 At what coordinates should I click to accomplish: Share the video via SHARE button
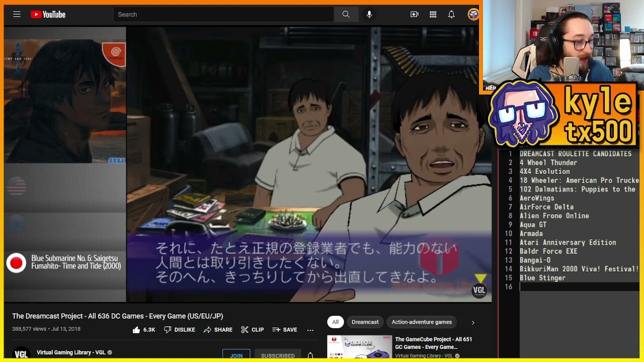tap(218, 330)
